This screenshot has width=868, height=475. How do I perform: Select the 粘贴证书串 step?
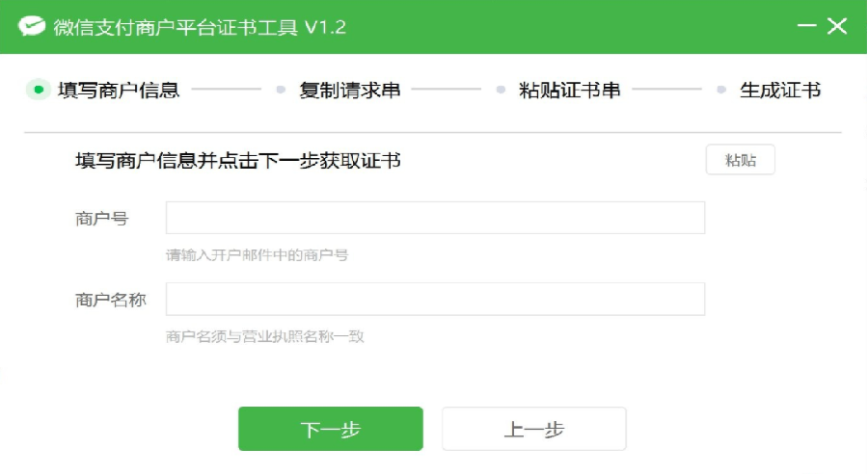570,91
